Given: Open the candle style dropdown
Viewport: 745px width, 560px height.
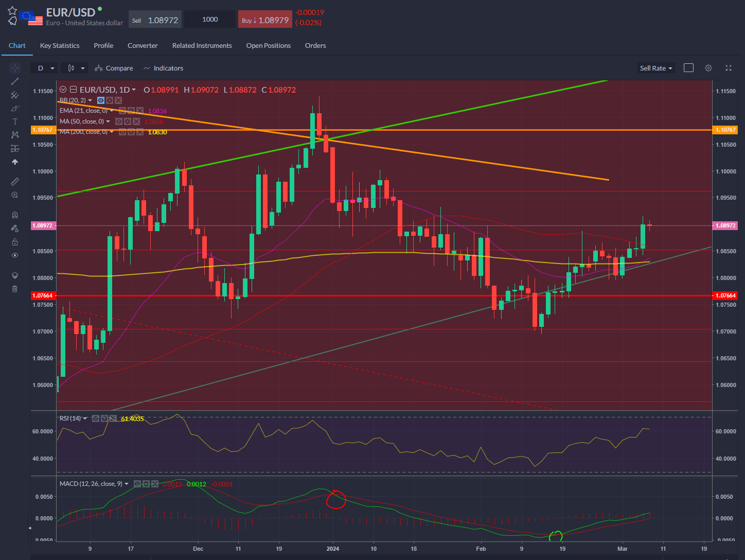Looking at the screenshot, I should pos(74,67).
